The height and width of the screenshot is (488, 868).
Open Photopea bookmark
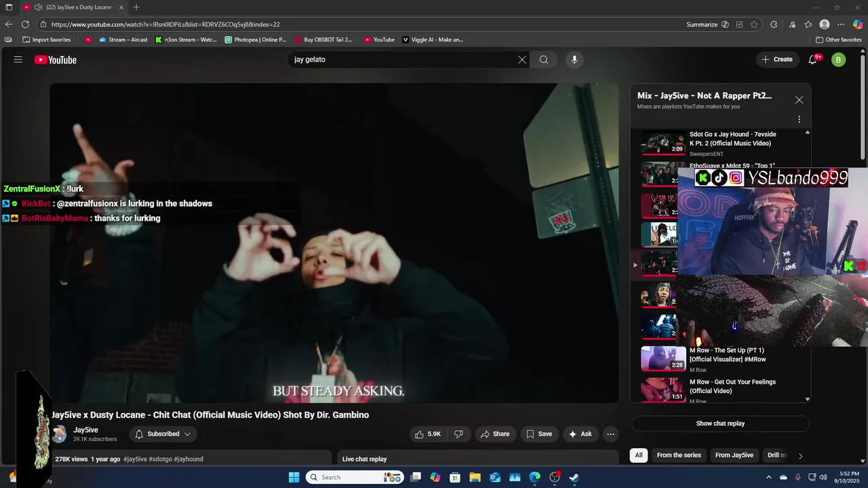(256, 39)
